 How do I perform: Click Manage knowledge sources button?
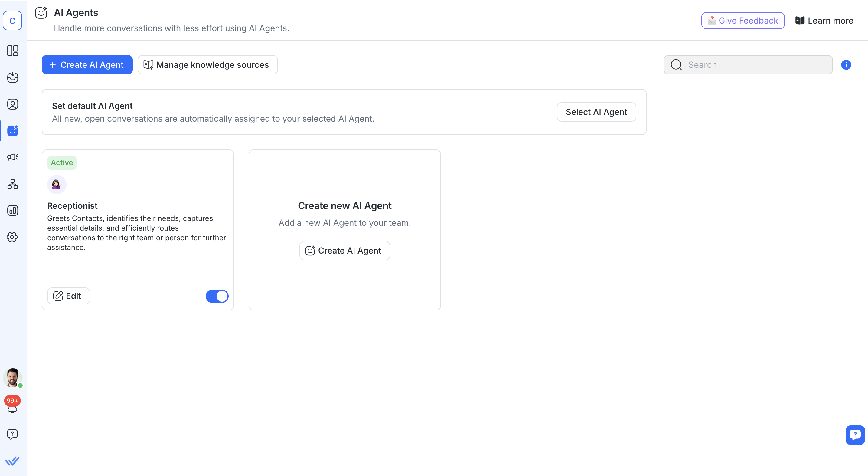pyautogui.click(x=207, y=65)
